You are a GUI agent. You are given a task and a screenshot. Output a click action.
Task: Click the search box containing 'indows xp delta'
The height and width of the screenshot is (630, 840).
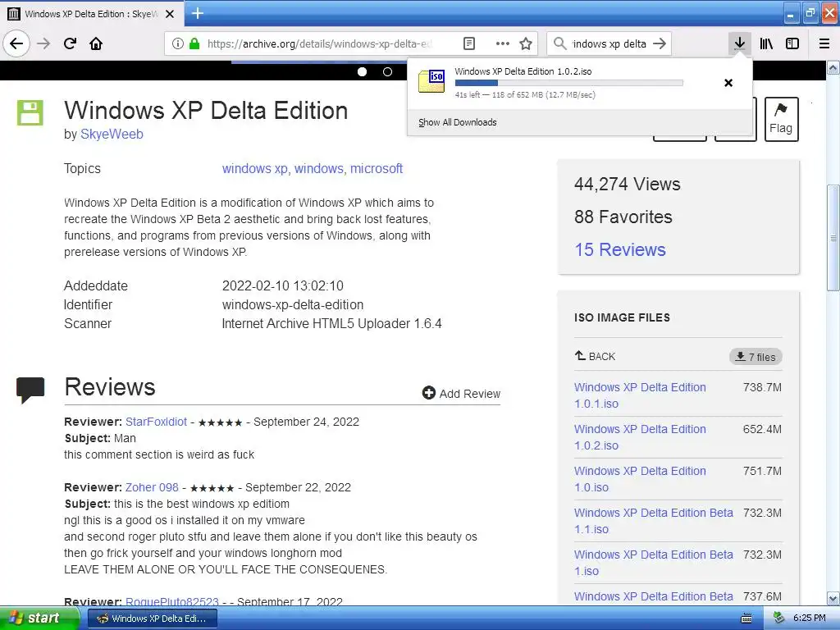click(x=609, y=43)
